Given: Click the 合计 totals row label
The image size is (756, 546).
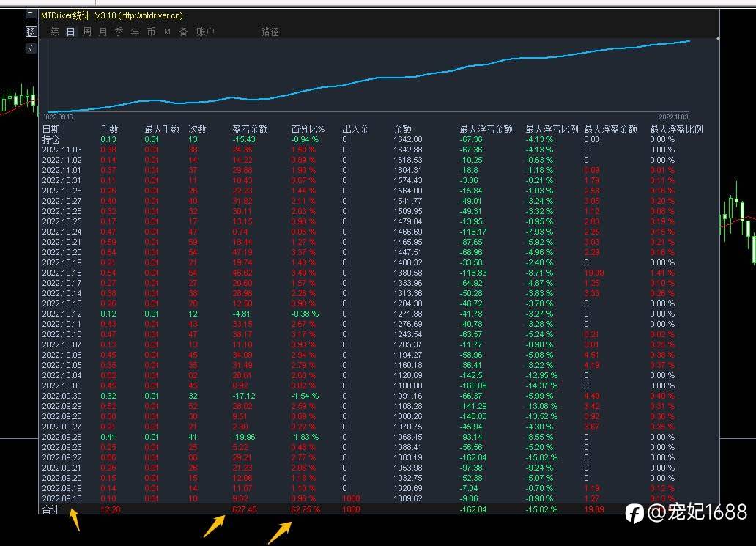Looking at the screenshot, I should pos(51,510).
